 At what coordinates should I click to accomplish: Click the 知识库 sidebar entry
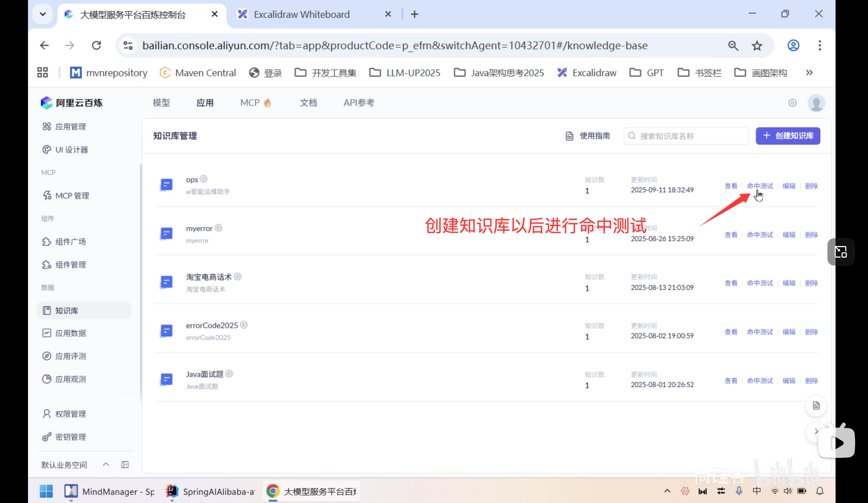click(67, 310)
